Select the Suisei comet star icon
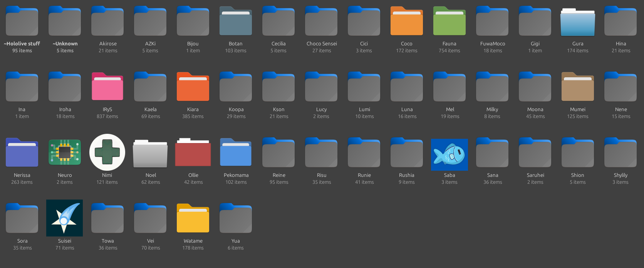Image resolution: width=644 pixels, height=268 pixels. point(64,218)
